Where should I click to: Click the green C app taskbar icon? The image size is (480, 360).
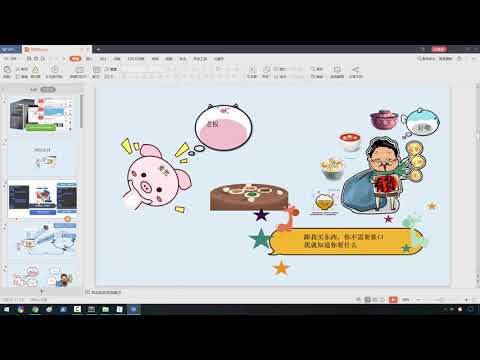pyautogui.click(x=77, y=309)
